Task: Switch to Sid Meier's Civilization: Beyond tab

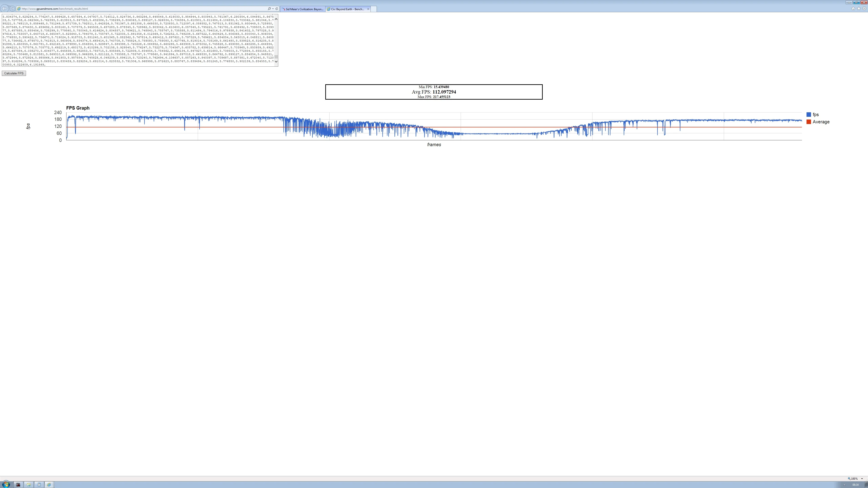Action: coord(303,9)
